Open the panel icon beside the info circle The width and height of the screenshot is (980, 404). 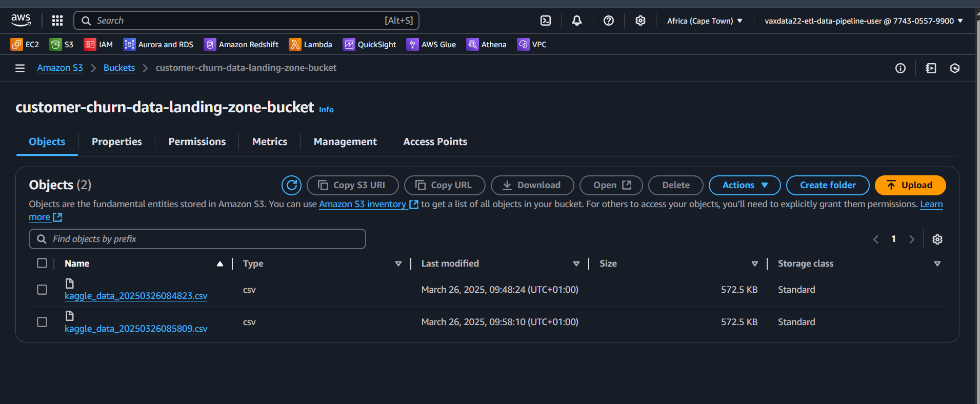click(x=931, y=68)
